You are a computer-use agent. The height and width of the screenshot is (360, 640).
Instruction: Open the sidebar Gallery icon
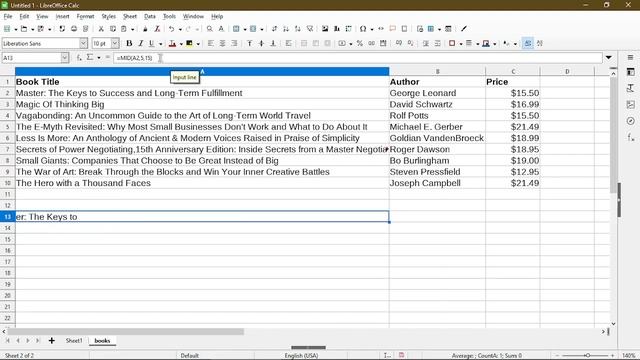coord(631,104)
